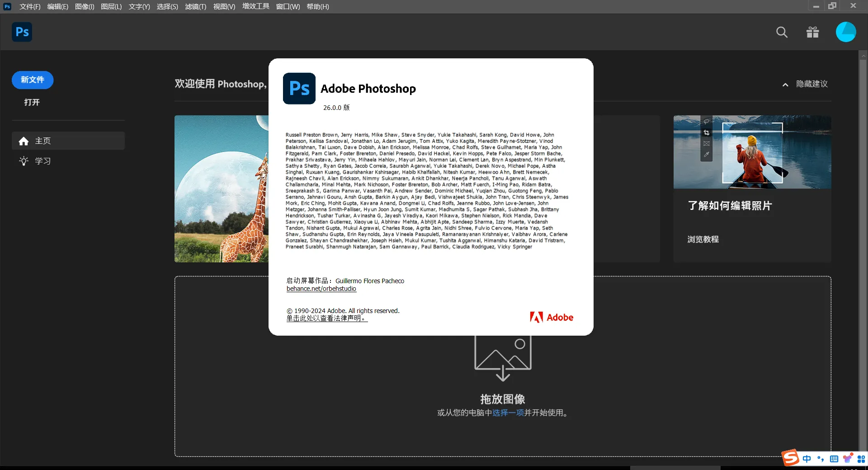Click the 选择一项 link in the drop image area

click(x=507, y=412)
